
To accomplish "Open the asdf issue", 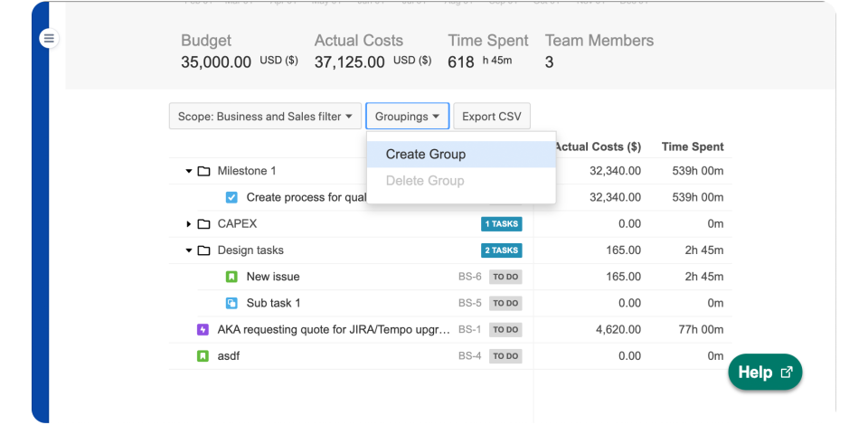I will click(229, 356).
